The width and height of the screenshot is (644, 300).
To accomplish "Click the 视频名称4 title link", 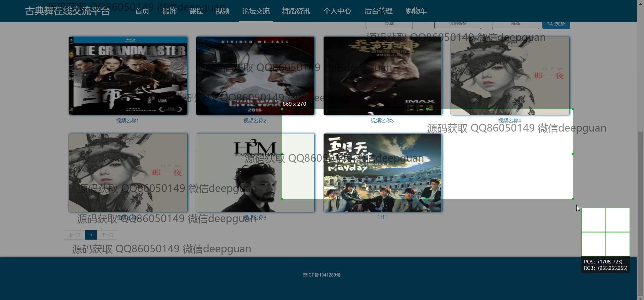I will (x=509, y=121).
